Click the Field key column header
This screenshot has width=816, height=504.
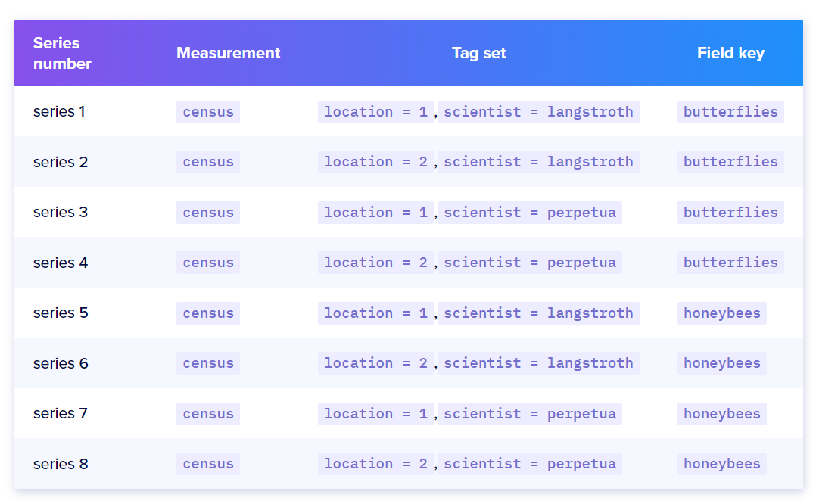[730, 53]
